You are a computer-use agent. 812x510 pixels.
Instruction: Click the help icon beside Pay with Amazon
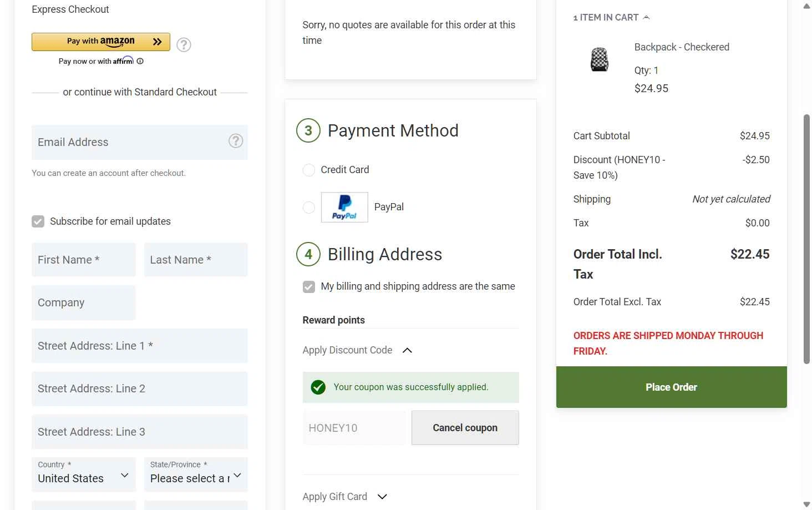[184, 44]
